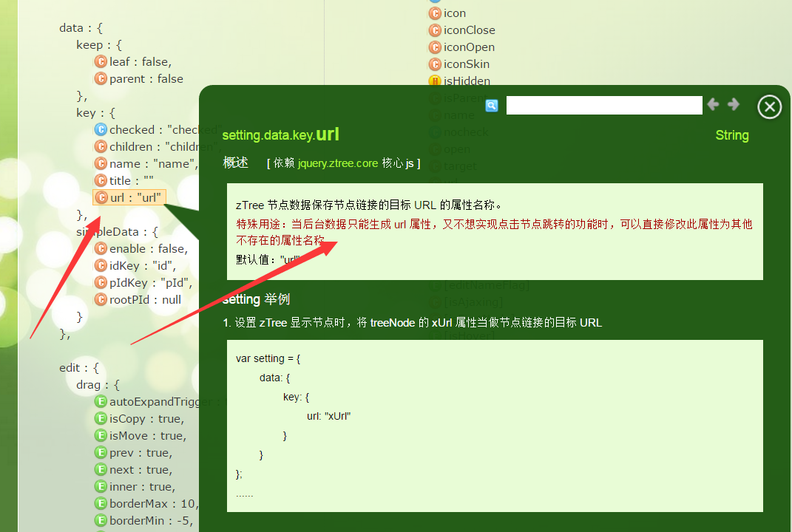This screenshot has height=532, width=792.
Task: Click the C icon beside children
Action: click(101, 146)
